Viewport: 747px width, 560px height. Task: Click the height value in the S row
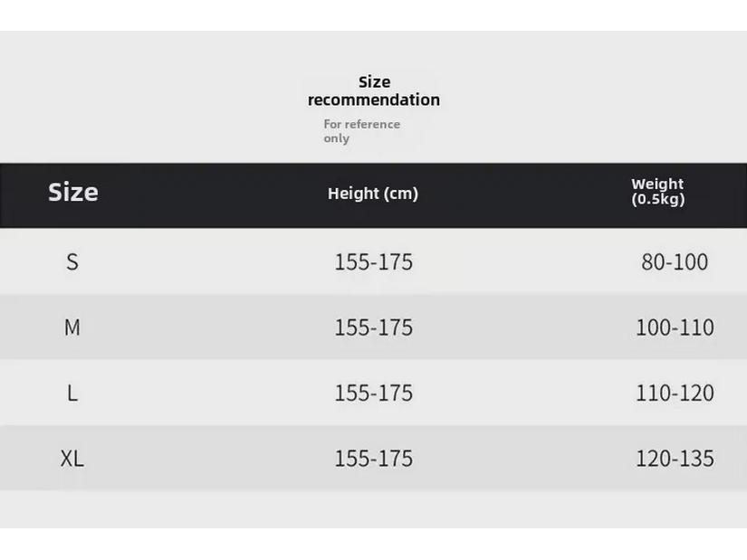(373, 261)
